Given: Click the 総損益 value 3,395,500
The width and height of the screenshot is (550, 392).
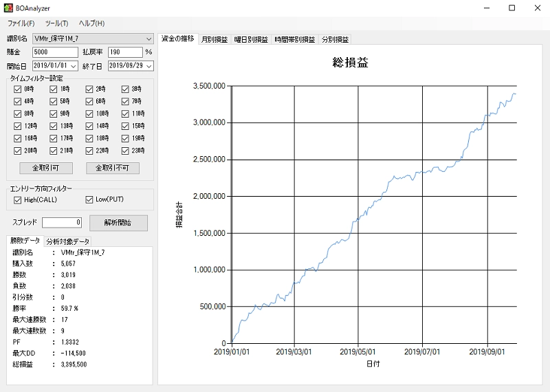Looking at the screenshot, I should click(x=74, y=364).
